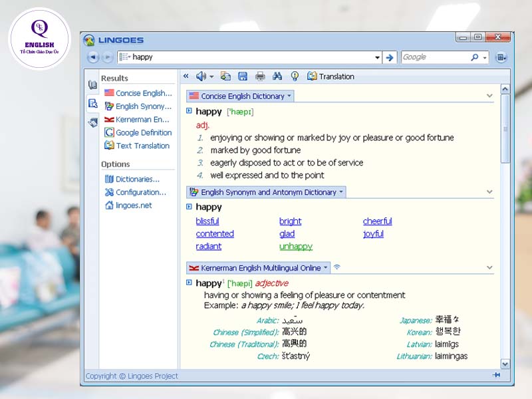
Task: Toggle the Kernerman happy entry box
Action: pyautogui.click(x=189, y=282)
